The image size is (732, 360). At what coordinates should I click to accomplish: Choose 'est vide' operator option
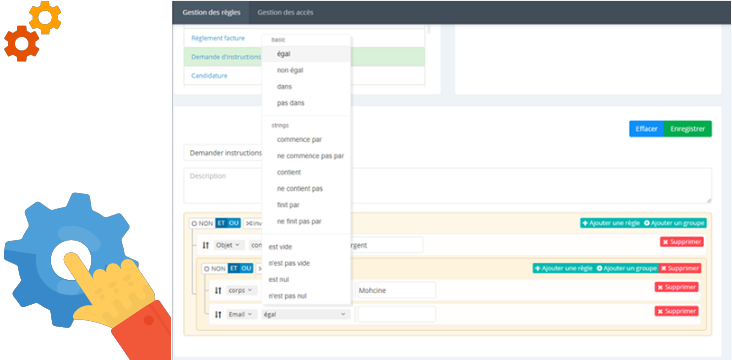tap(306, 247)
